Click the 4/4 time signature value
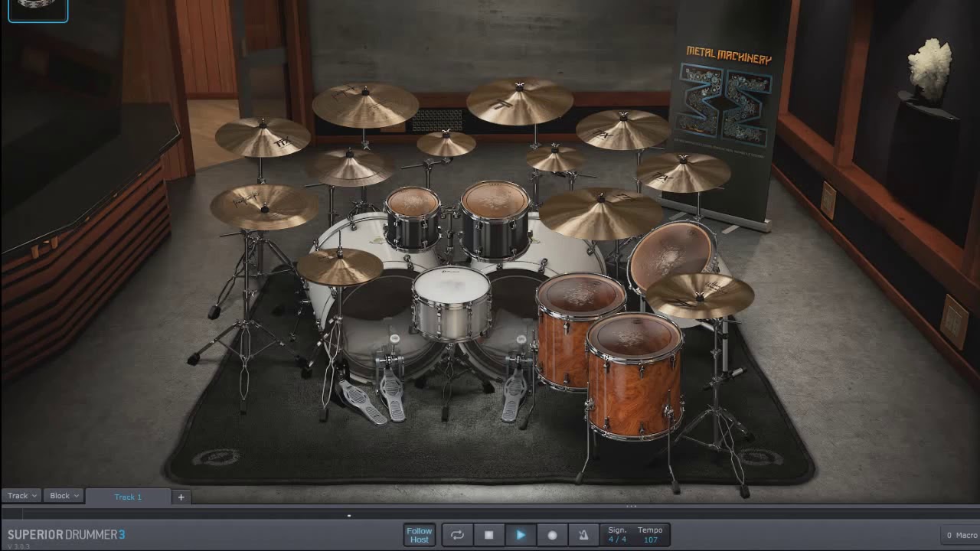The image size is (980, 551). 617,540
